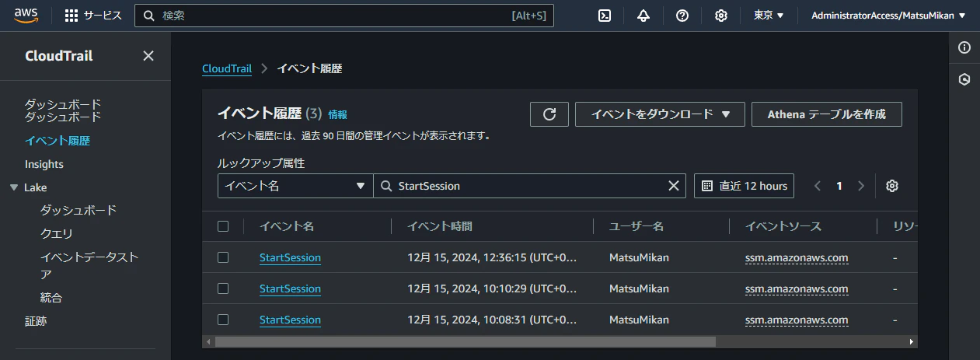Open Insights in the sidebar
The height and width of the screenshot is (360, 980).
click(44, 164)
